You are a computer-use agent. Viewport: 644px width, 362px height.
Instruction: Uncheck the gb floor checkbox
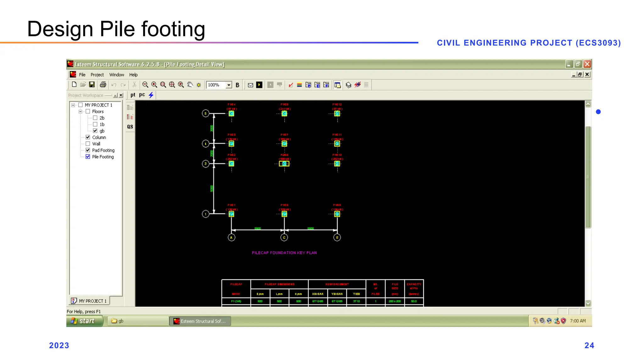coord(95,131)
